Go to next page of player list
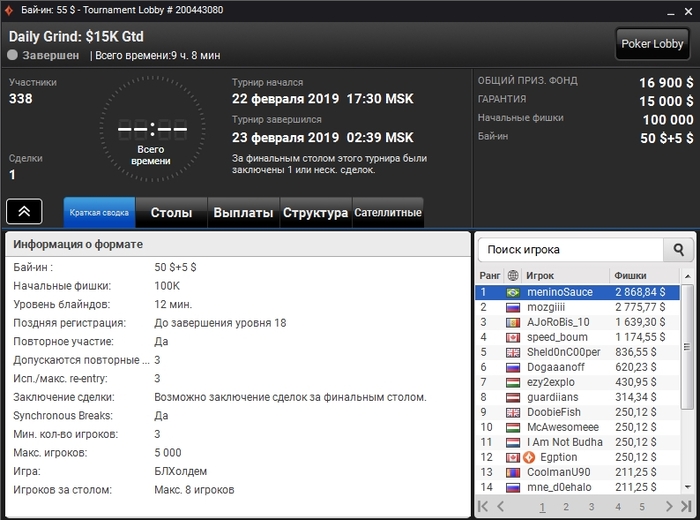 pyautogui.click(x=669, y=506)
